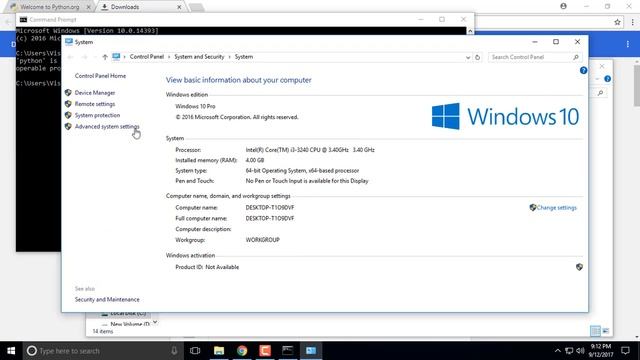Select the WORKGROUP value text
The width and height of the screenshot is (640, 360).
point(262,240)
